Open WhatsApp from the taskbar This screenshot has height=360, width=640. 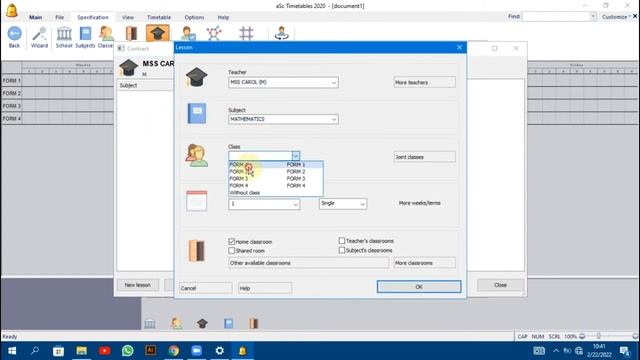pyautogui.click(x=128, y=351)
